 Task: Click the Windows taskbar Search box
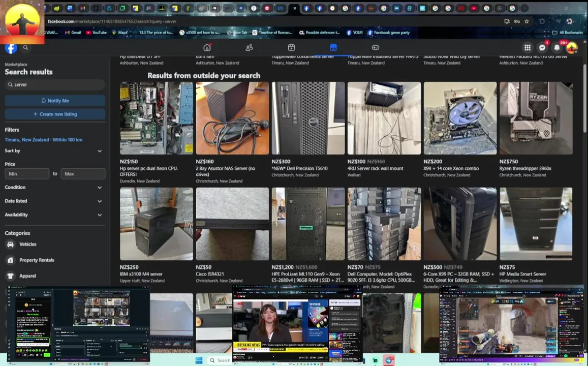click(220, 360)
